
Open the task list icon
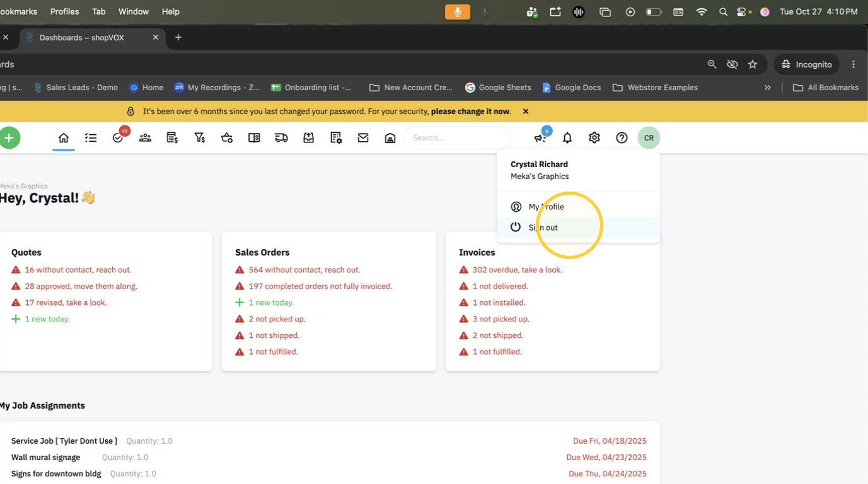click(91, 137)
